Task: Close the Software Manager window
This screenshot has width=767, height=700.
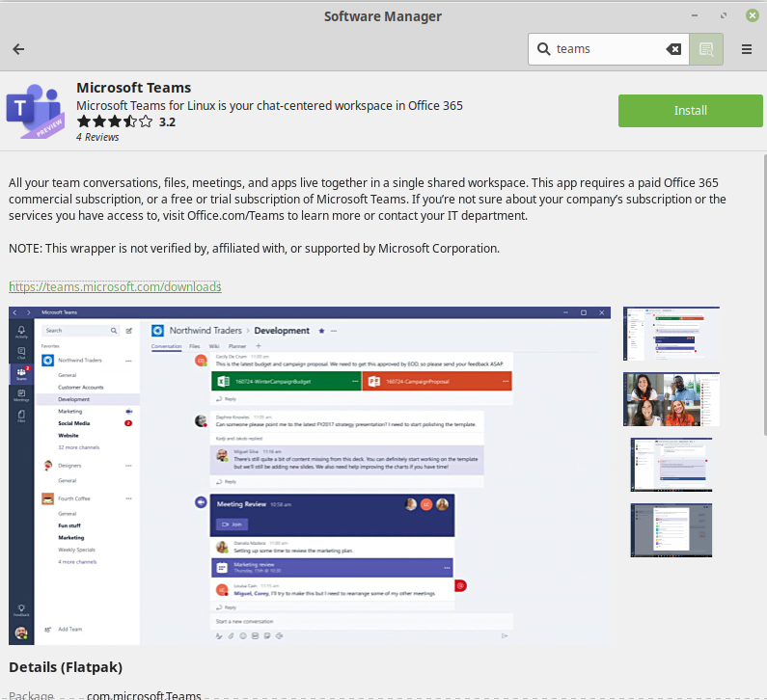Action: tap(753, 15)
